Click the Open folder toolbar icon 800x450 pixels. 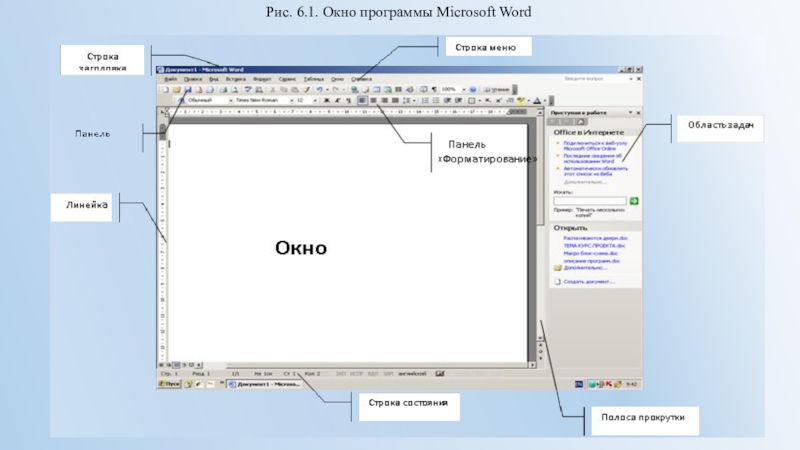[177, 89]
